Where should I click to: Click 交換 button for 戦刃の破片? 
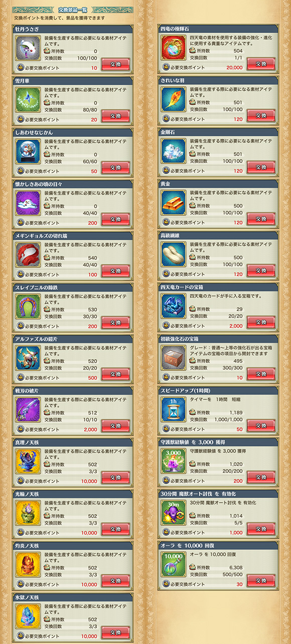pos(115,425)
